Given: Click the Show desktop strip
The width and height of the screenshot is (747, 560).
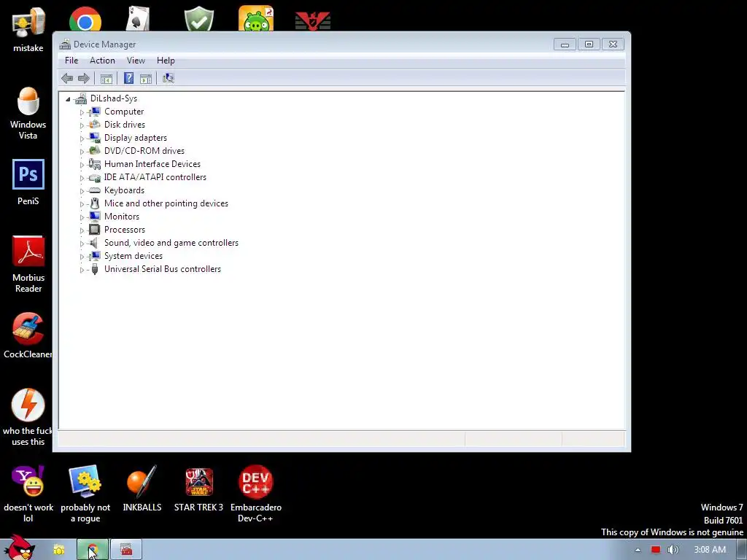Looking at the screenshot, I should click(742, 550).
